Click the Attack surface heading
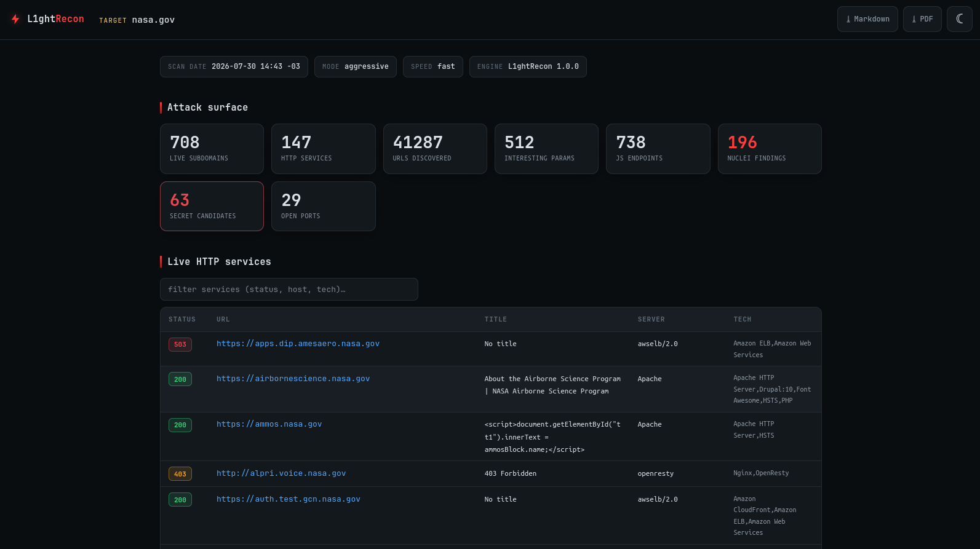The width and height of the screenshot is (980, 549). click(207, 108)
